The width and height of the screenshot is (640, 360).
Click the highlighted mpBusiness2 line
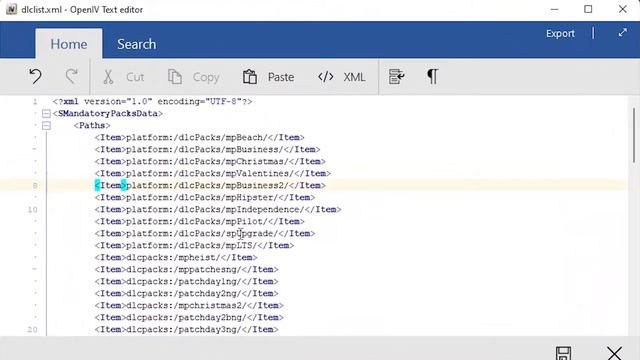(210, 185)
